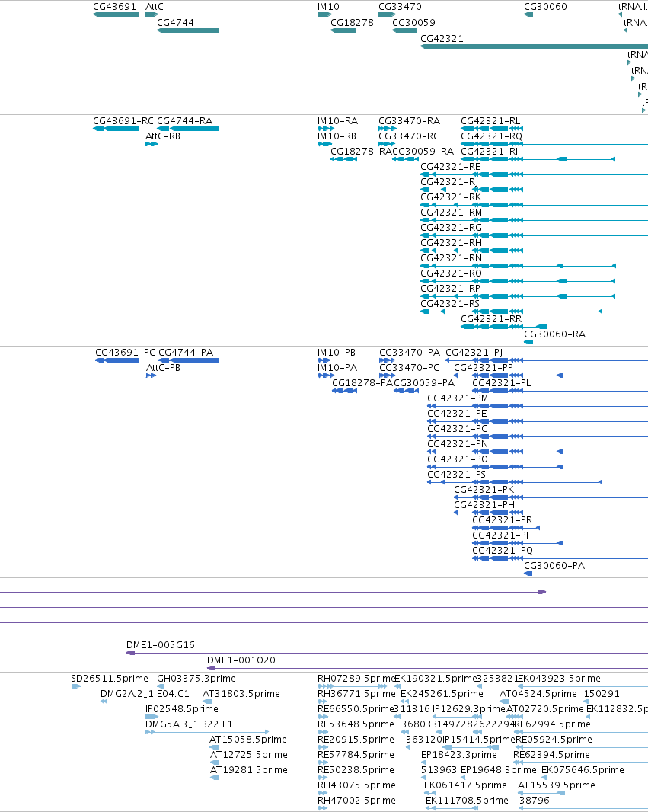Click the CG43691 gene label

point(114,7)
